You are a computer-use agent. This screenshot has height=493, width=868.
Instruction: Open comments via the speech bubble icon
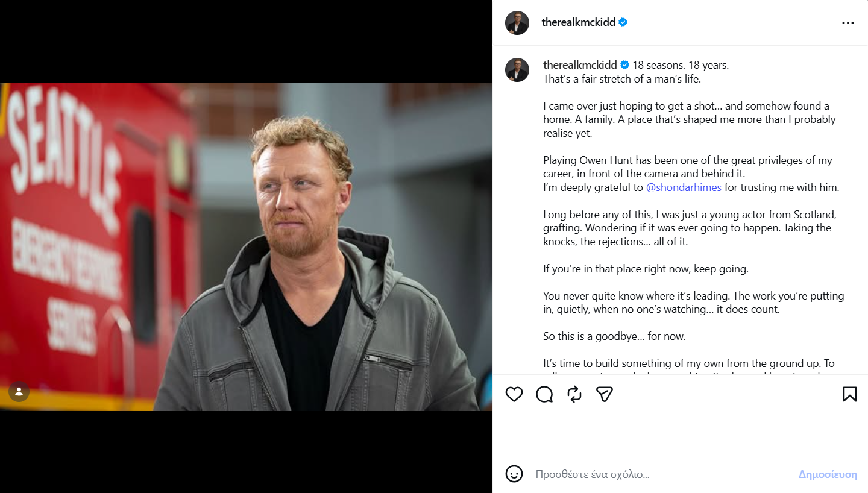pyautogui.click(x=544, y=394)
